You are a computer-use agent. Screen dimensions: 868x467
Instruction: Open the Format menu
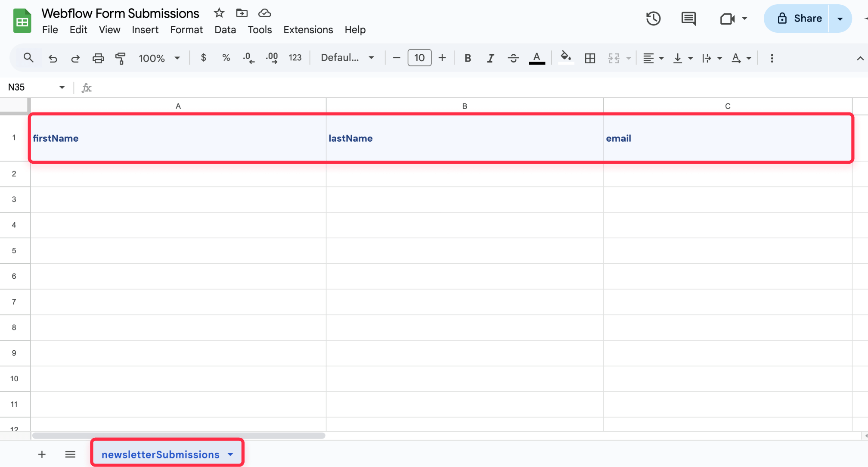(186, 30)
